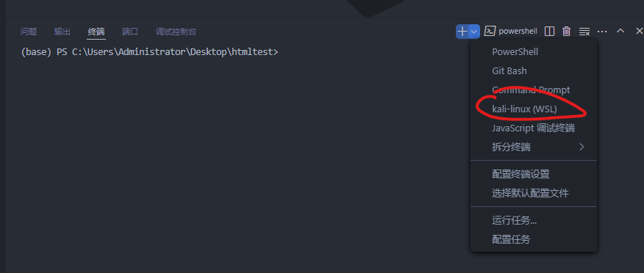Expand the 拆分终端 submenu arrow
Image resolution: width=644 pixels, height=273 pixels.
582,147
